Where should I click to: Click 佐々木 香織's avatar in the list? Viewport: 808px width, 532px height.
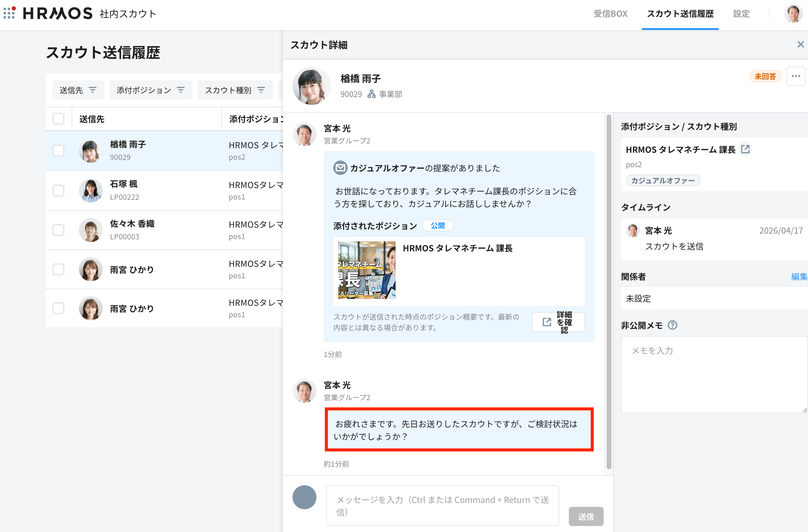pyautogui.click(x=91, y=230)
